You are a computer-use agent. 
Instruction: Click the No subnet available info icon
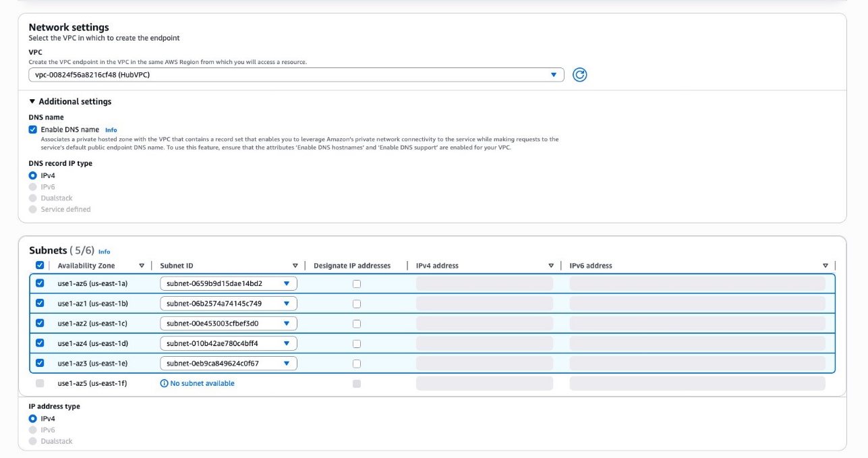[x=164, y=383]
